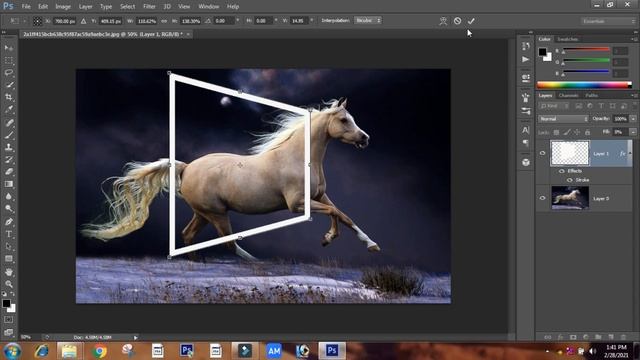Cancel the transform with the circle-slash icon
640x360 pixels.
457,21
